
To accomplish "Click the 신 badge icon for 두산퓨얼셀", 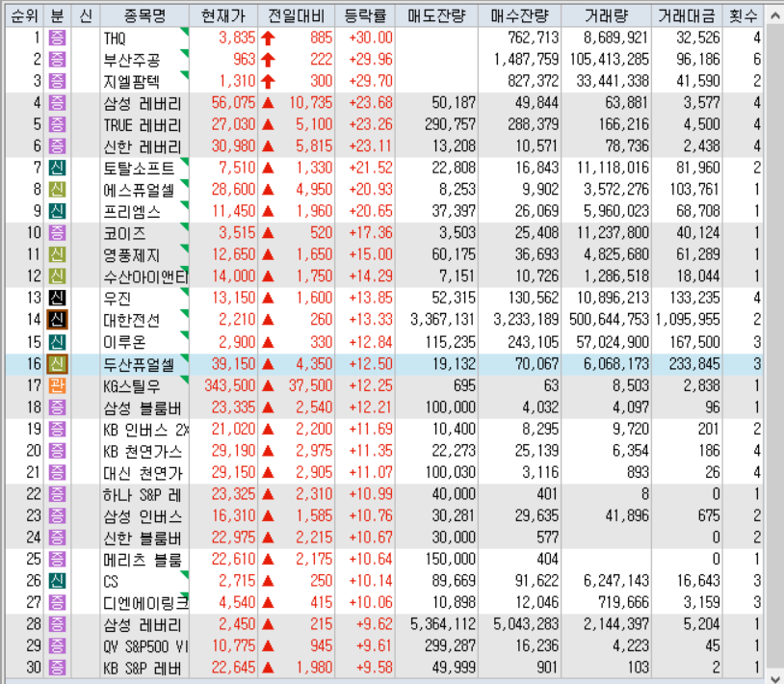I will (57, 364).
